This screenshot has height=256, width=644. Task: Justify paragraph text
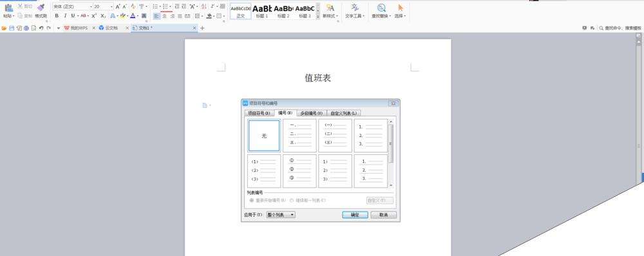180,16
